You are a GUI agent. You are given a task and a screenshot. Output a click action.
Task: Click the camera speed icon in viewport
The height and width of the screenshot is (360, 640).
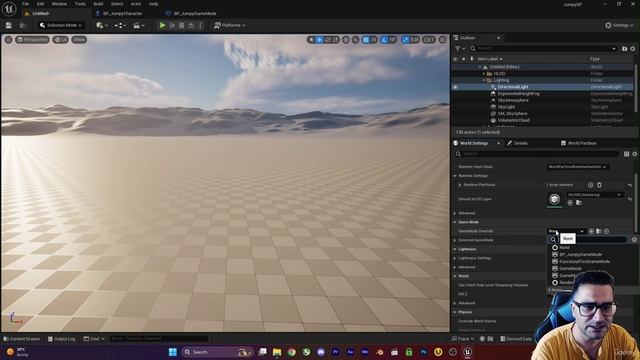point(429,40)
